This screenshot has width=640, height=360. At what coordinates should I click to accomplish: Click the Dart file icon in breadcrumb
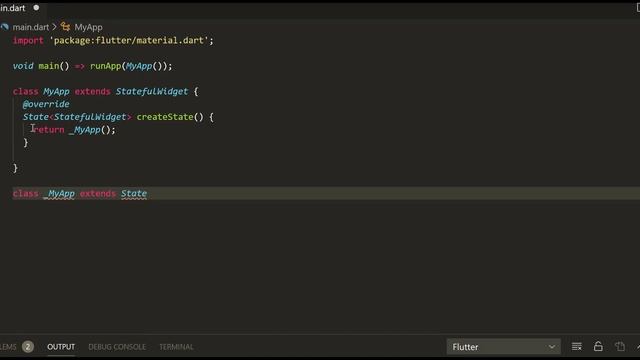pyautogui.click(x=5, y=27)
